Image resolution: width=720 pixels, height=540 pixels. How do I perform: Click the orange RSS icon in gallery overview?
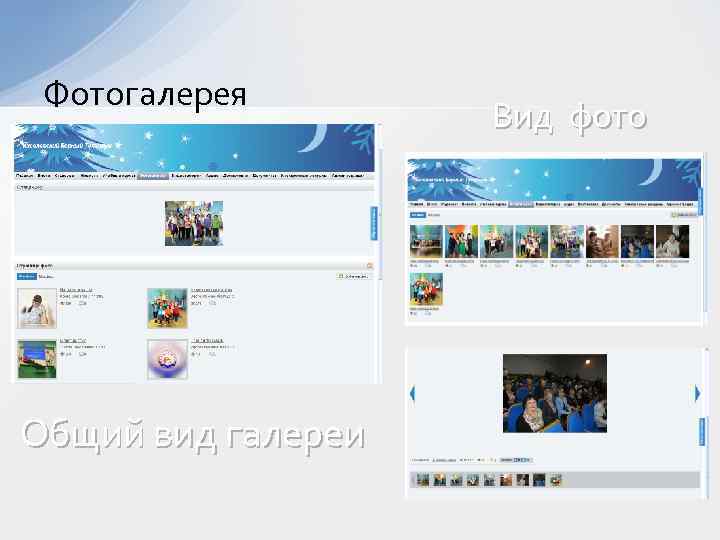click(x=370, y=266)
